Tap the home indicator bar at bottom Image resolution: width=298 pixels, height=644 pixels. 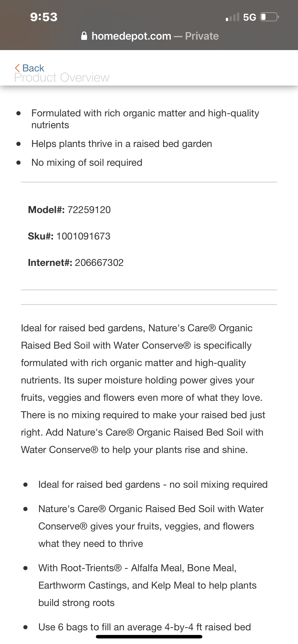149,637
